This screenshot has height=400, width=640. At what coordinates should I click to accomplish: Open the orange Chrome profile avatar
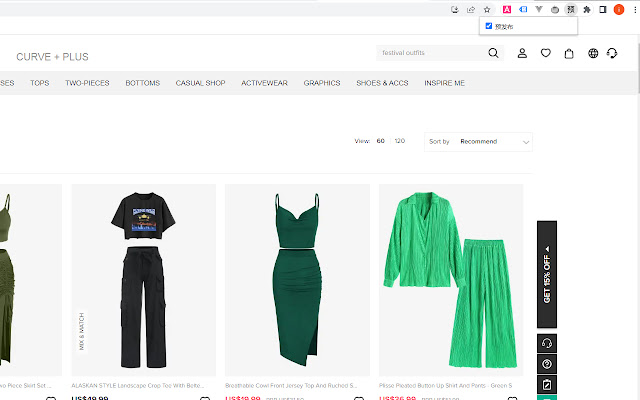coord(619,9)
